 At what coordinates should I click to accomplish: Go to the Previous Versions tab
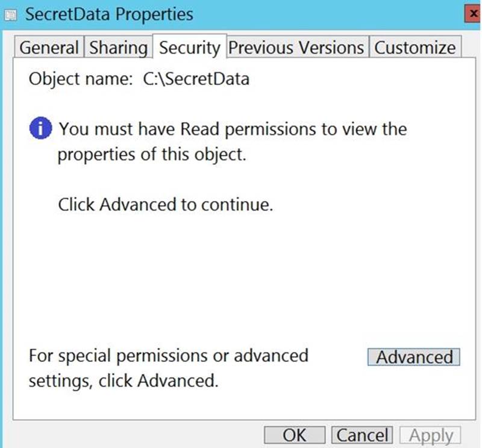pos(296,48)
